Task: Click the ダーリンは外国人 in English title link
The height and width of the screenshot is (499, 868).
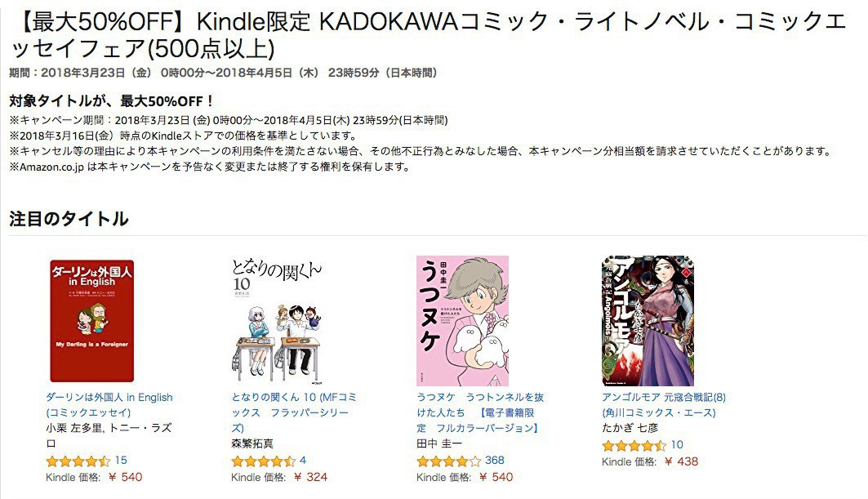Action: click(109, 405)
